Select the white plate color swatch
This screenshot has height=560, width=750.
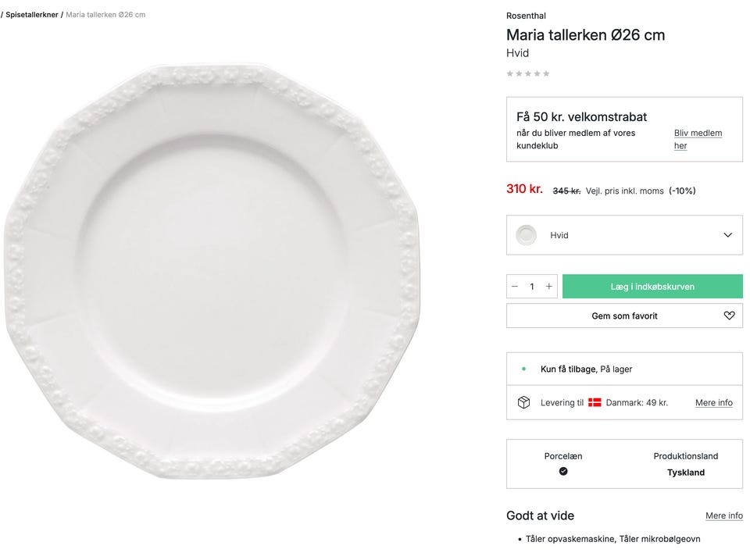[527, 235]
